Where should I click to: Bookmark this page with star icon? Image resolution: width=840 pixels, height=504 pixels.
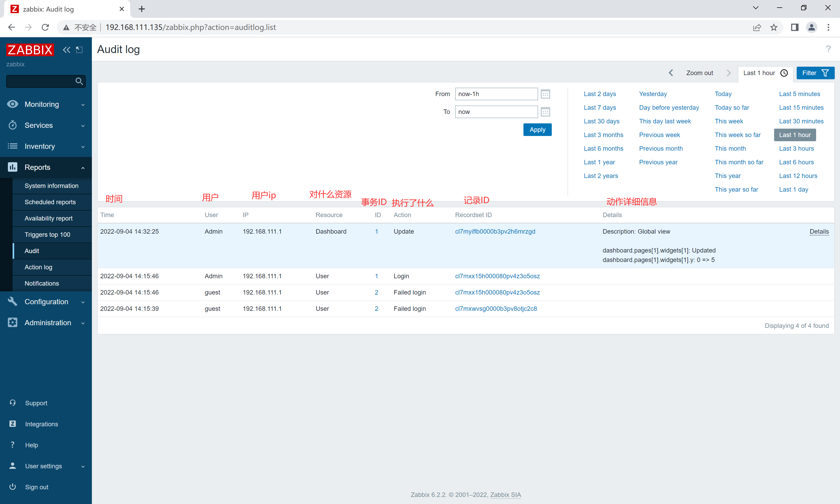774,27
